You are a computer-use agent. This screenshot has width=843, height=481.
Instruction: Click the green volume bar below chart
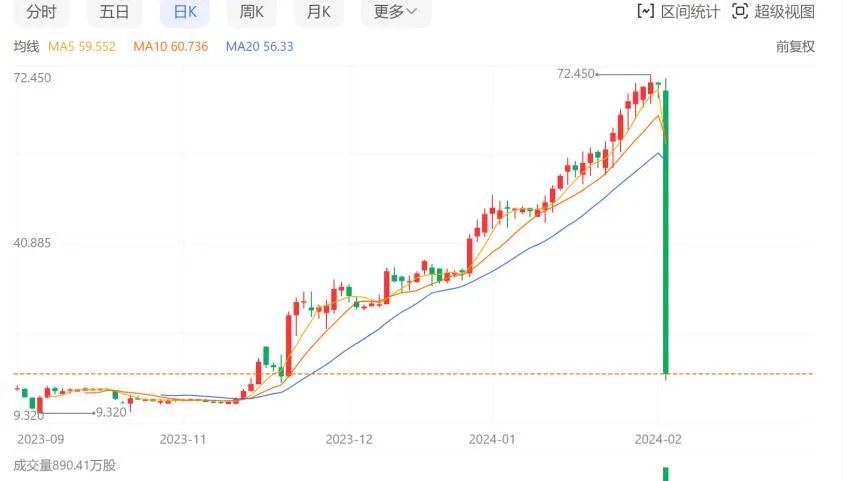pos(666,474)
